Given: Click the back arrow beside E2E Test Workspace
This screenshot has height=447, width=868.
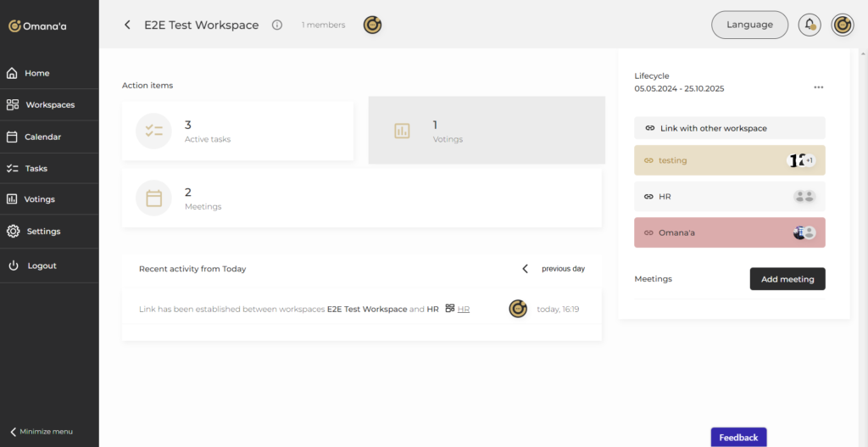Looking at the screenshot, I should pos(127,25).
